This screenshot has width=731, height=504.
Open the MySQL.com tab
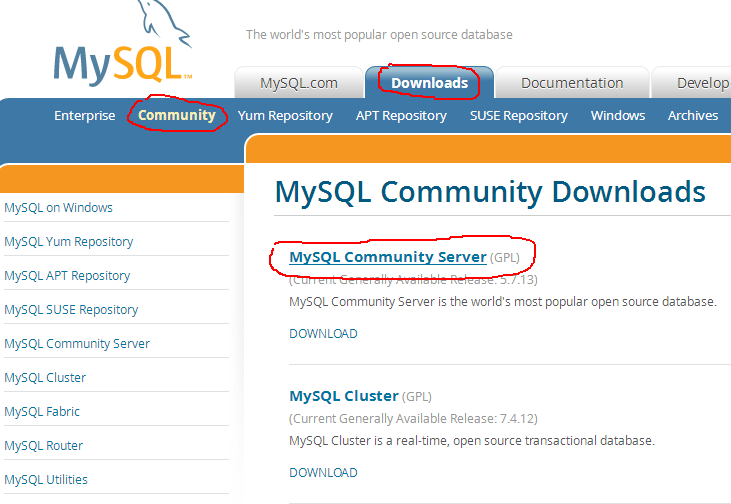pyautogui.click(x=299, y=83)
